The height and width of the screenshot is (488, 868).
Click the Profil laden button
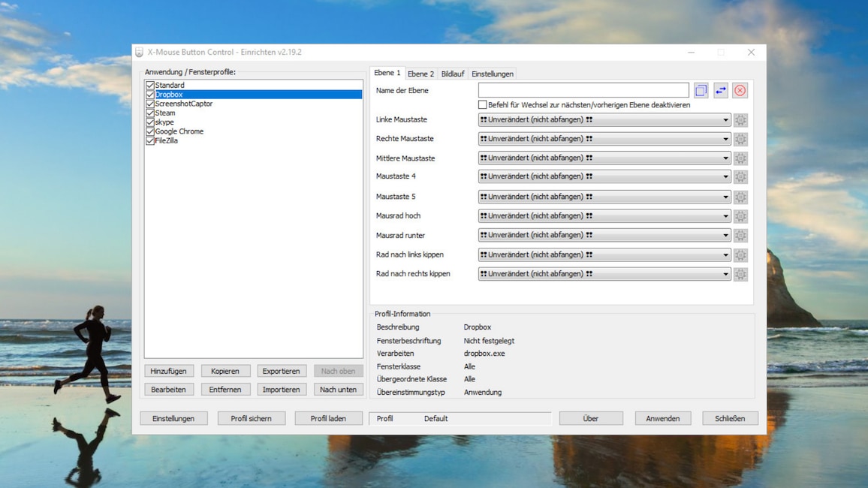click(328, 418)
